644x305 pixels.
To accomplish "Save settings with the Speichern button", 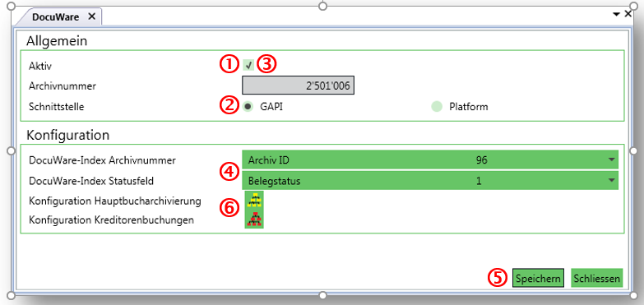I will point(538,279).
